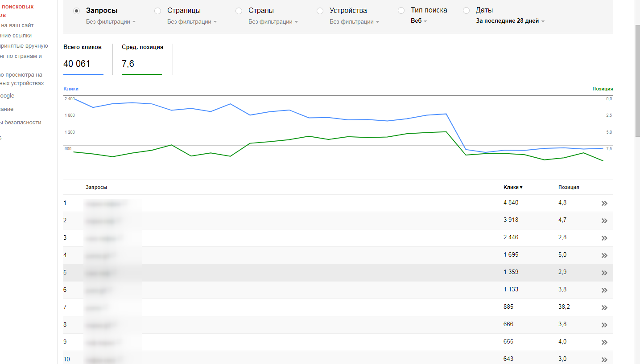Sort table by Позиция column header

(x=569, y=188)
